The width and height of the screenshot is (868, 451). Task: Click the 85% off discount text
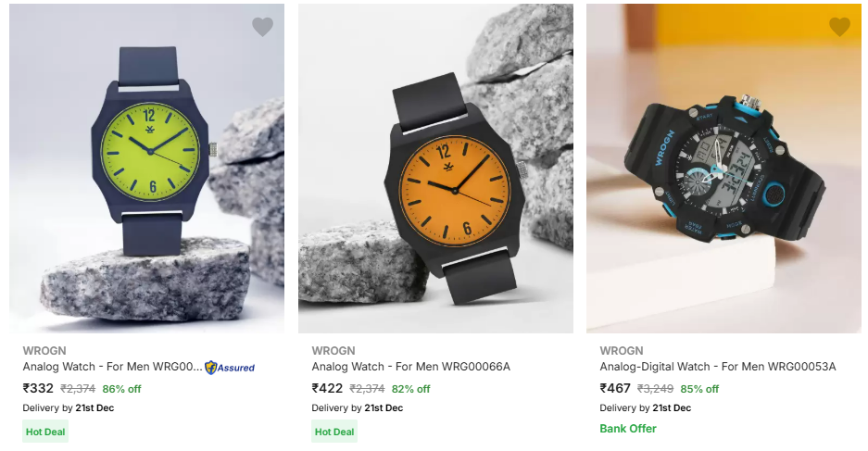tap(699, 389)
